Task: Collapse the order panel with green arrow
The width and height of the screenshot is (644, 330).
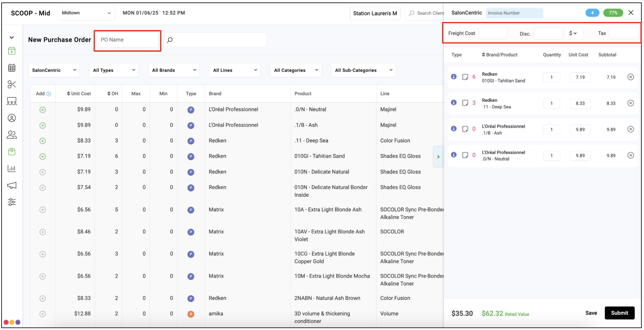Action: [438, 157]
